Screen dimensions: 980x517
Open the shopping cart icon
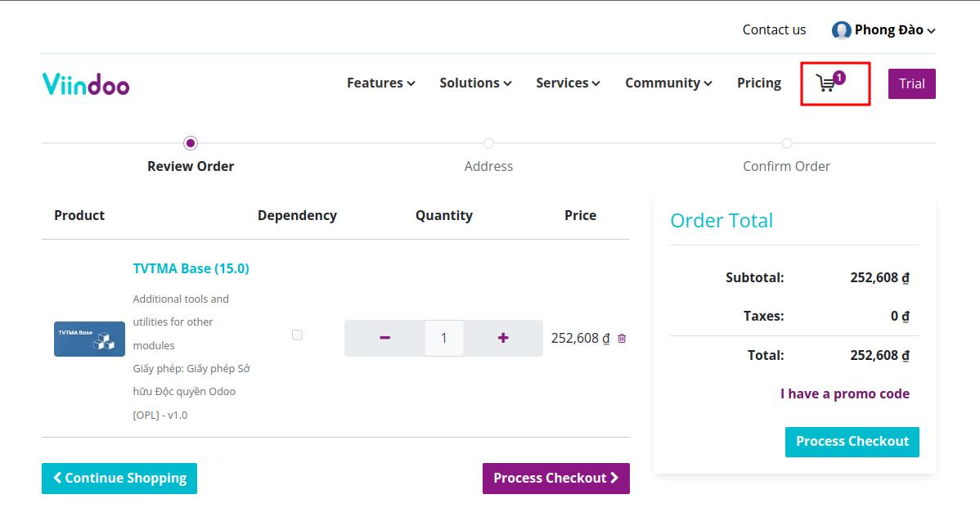tap(830, 82)
